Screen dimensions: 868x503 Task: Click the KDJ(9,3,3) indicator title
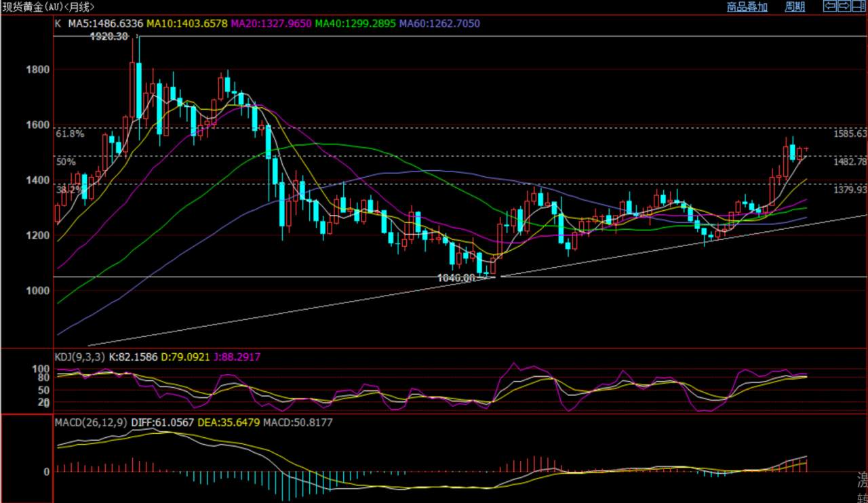(79, 357)
